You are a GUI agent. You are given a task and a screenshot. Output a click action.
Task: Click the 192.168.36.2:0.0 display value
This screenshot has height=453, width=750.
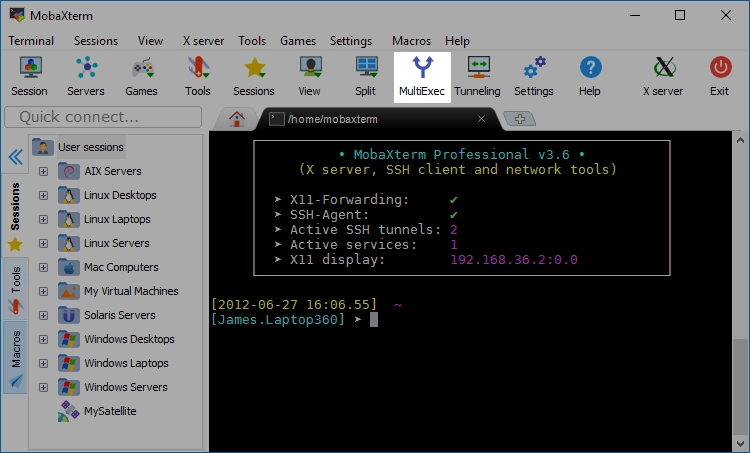(514, 260)
